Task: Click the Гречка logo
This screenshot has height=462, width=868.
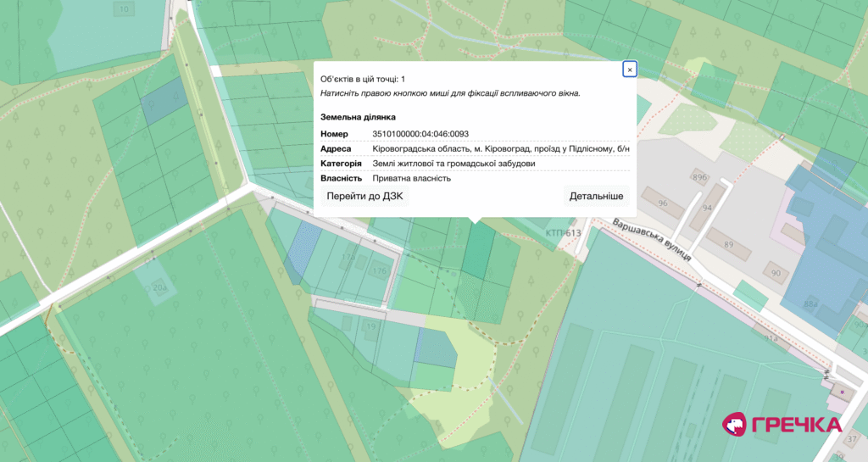Action: 782,425
